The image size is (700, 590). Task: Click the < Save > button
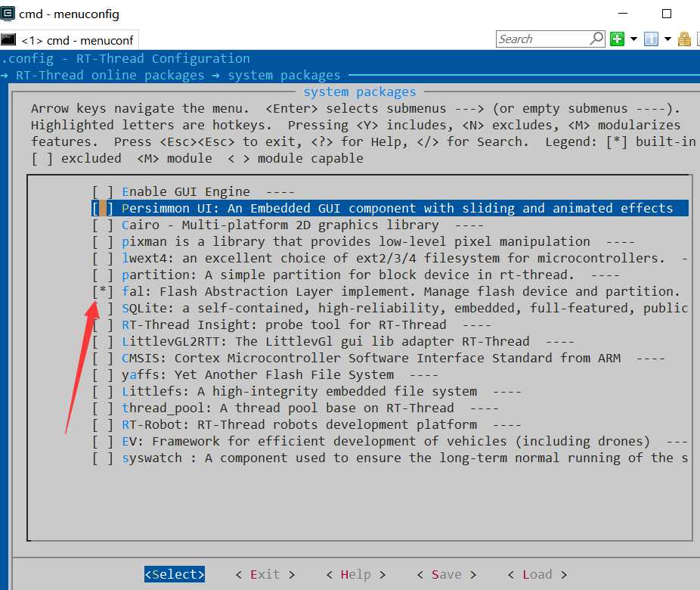[x=447, y=574]
